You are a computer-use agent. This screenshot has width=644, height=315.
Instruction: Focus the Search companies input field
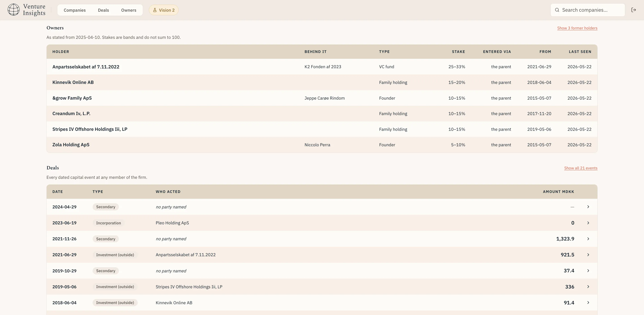coord(588,10)
